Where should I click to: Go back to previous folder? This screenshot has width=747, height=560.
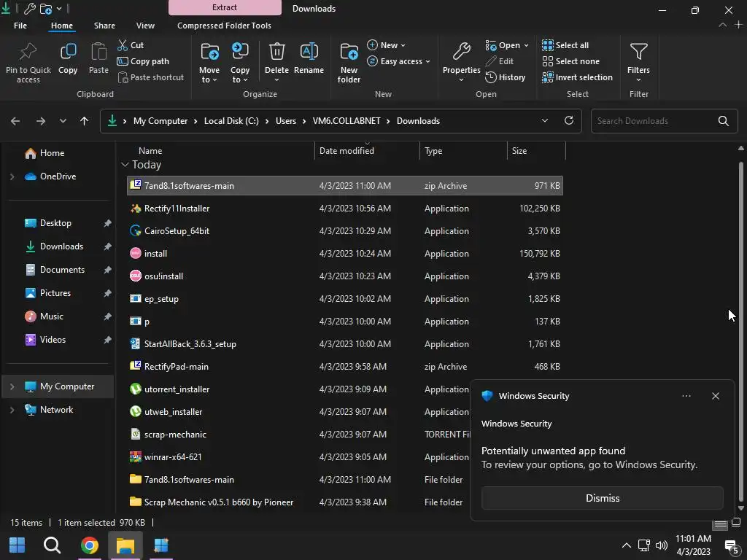pyautogui.click(x=15, y=121)
